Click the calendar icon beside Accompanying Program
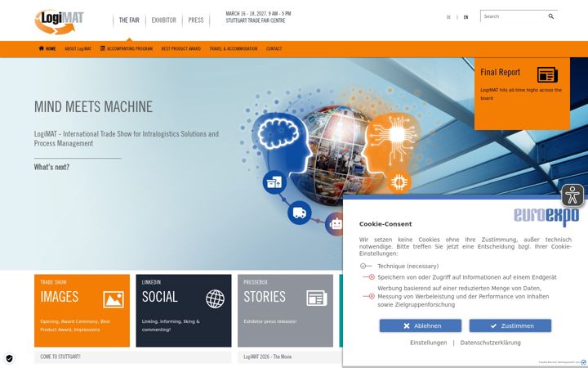This screenshot has width=588, height=368. (102, 48)
